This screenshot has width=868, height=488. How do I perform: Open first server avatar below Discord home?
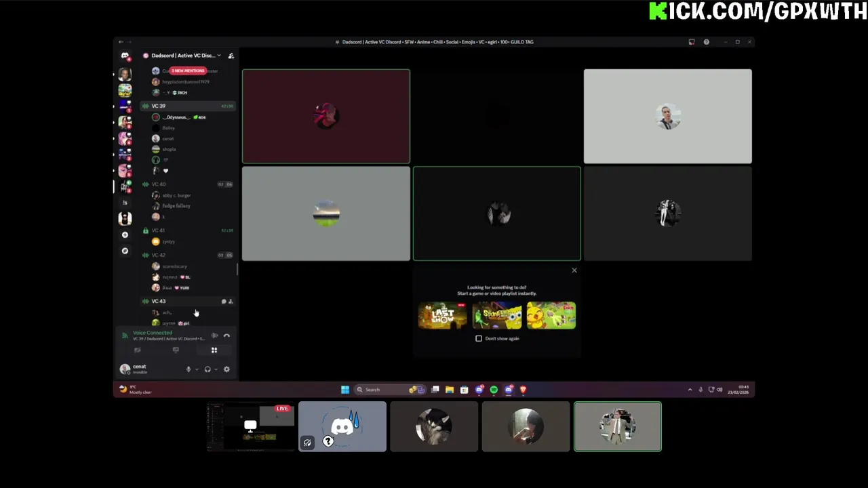click(125, 73)
